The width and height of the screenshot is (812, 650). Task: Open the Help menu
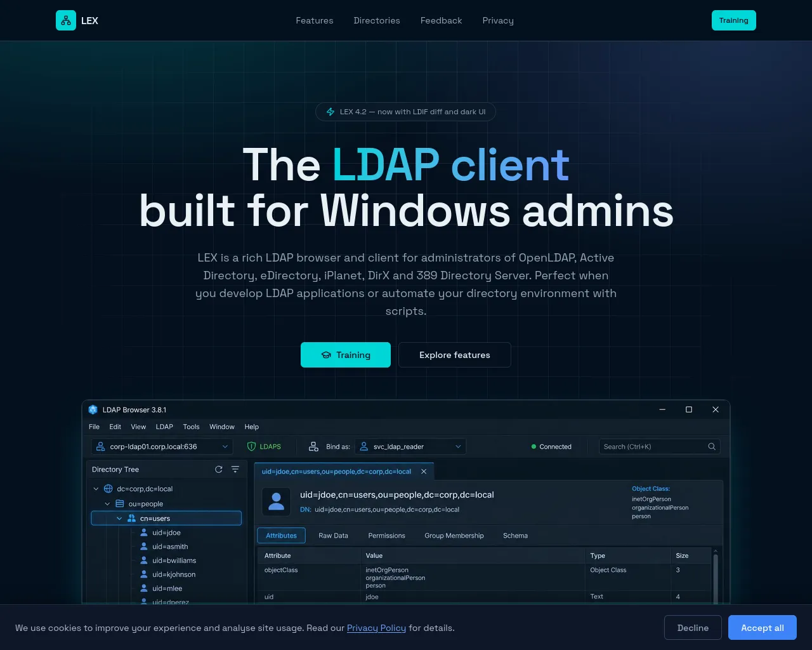pos(251,427)
